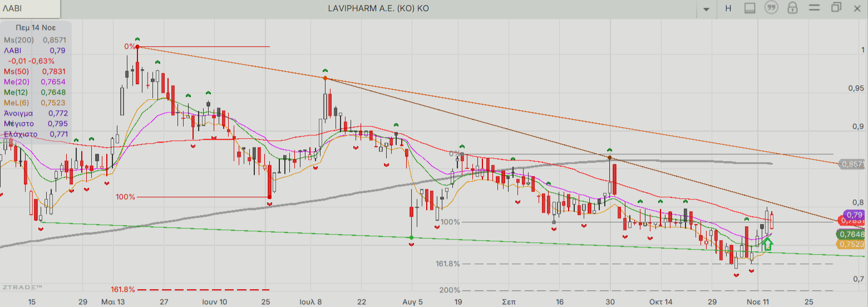Click the orange 0,7523 price axis tag
This screenshot has width=868, height=307.
[851, 244]
